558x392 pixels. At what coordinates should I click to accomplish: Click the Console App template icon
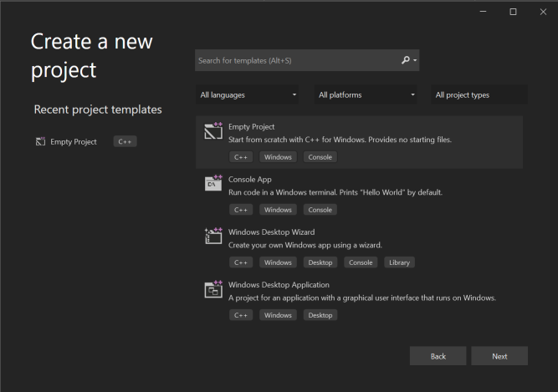(213, 183)
